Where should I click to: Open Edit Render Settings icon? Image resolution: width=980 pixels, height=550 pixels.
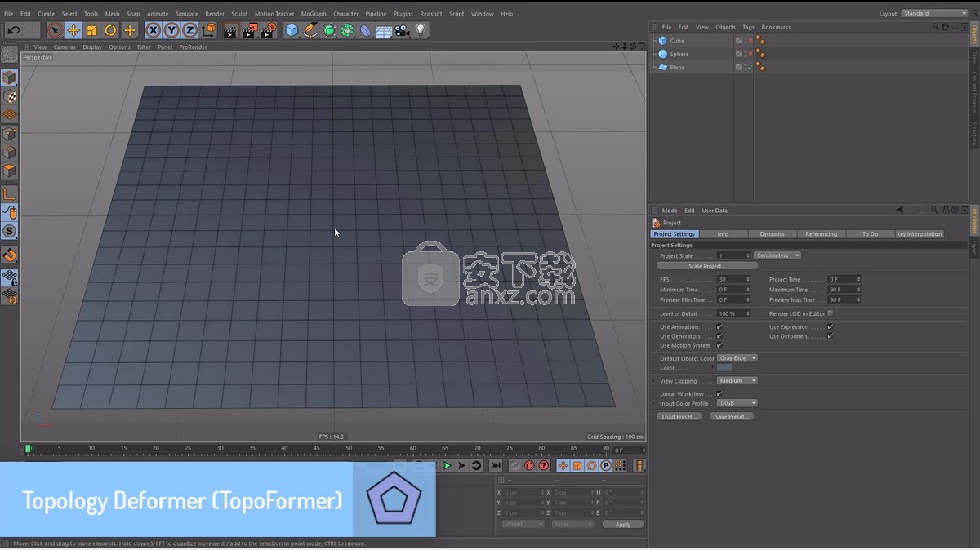267,30
